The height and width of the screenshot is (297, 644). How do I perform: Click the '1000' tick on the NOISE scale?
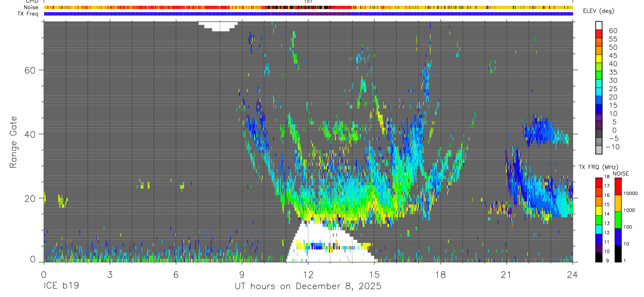pyautogui.click(x=629, y=211)
